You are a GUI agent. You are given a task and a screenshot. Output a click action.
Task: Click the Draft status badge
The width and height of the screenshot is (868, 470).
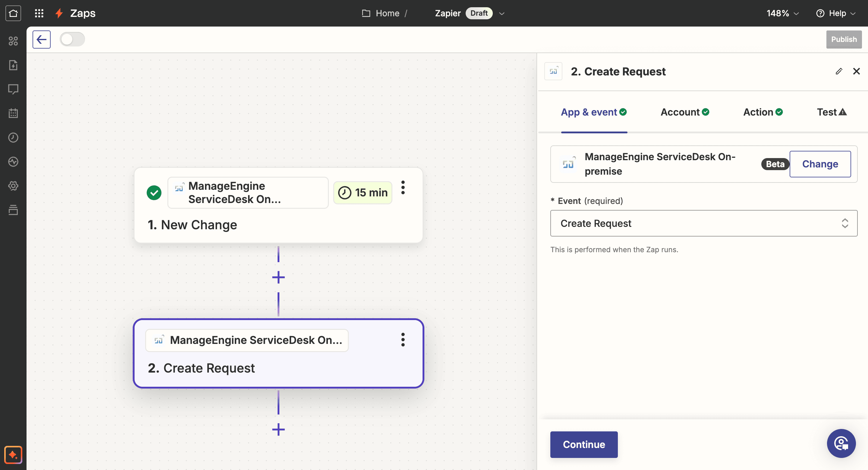pyautogui.click(x=479, y=13)
